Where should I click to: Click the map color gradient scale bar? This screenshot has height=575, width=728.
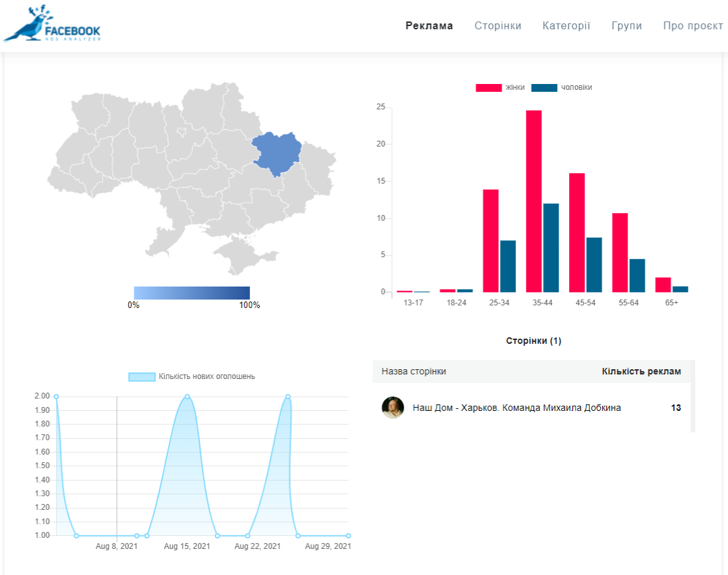click(x=191, y=292)
